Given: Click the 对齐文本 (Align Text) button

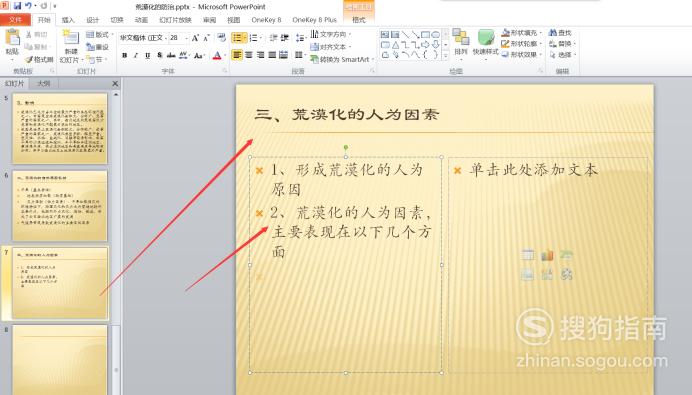Looking at the screenshot, I should (331, 46).
